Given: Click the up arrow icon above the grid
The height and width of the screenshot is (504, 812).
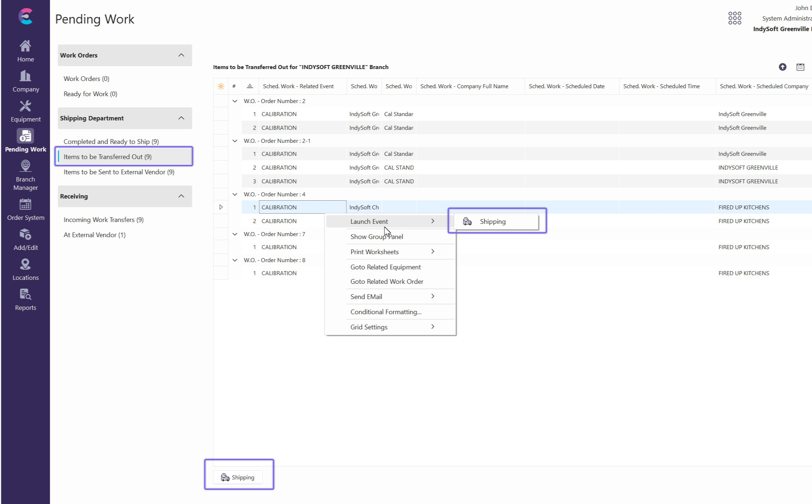Looking at the screenshot, I should pyautogui.click(x=782, y=67).
